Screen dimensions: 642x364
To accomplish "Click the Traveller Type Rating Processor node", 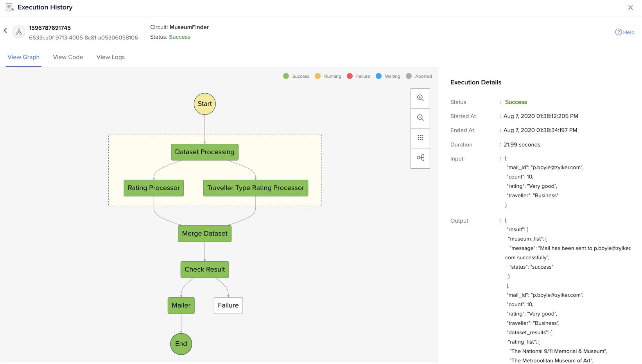I will click(256, 188).
